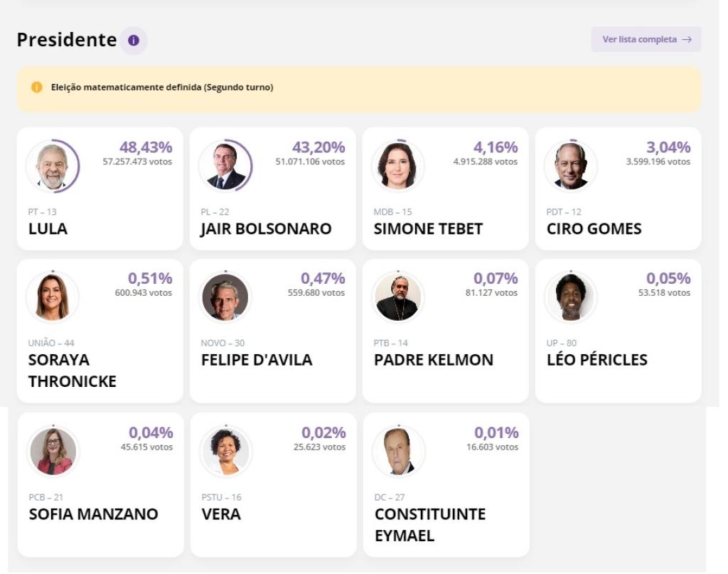Select the JAIR BOLSONARO name
The height and width of the screenshot is (574, 728).
[267, 229]
